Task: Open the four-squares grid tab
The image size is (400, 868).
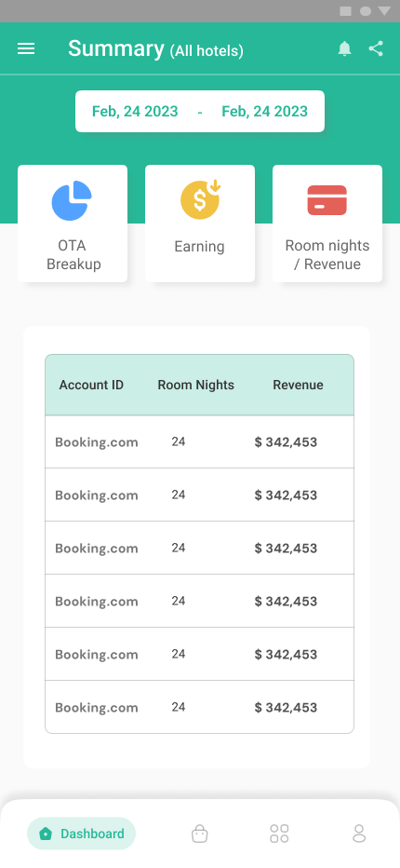Action: point(279,834)
